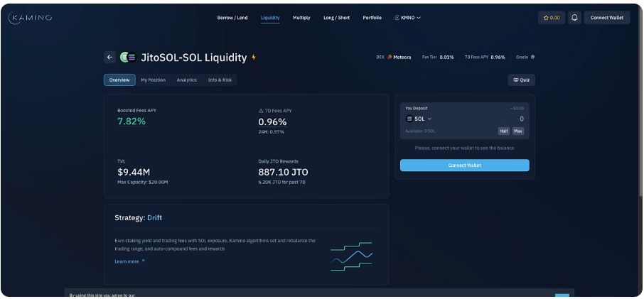Open the Learn more link
644x299 pixels.
click(129, 261)
